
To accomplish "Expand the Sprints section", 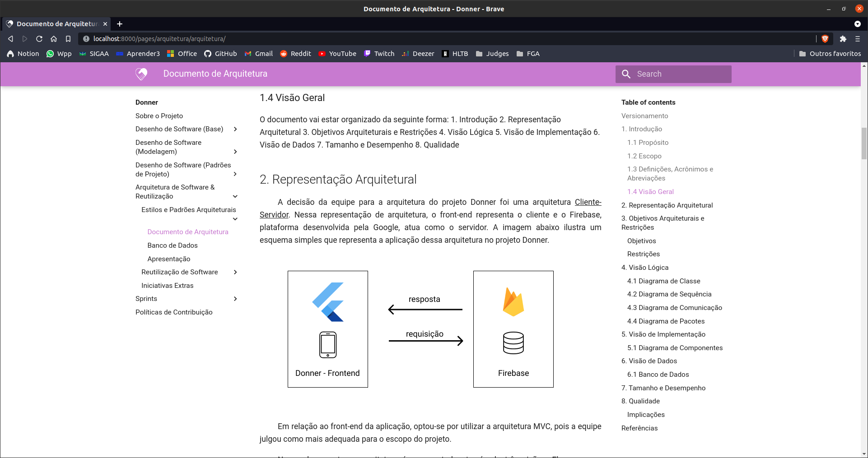I will coord(235,299).
